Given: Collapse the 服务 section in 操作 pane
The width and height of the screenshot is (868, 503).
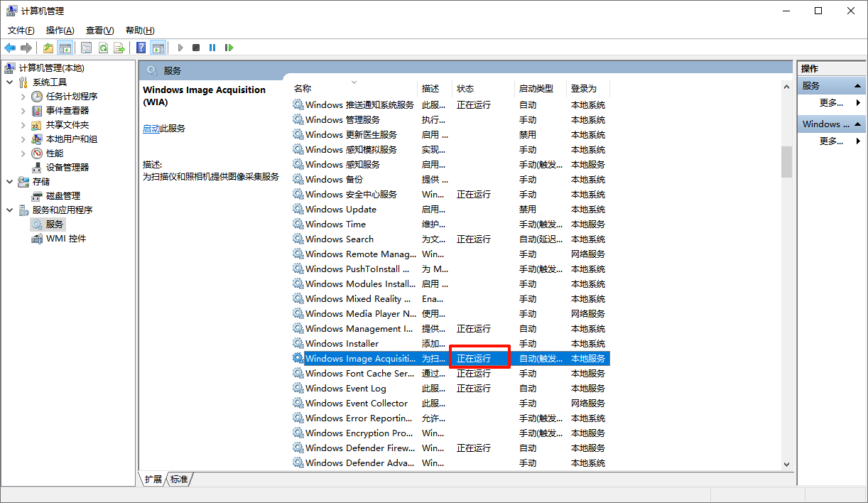Looking at the screenshot, I should (858, 85).
